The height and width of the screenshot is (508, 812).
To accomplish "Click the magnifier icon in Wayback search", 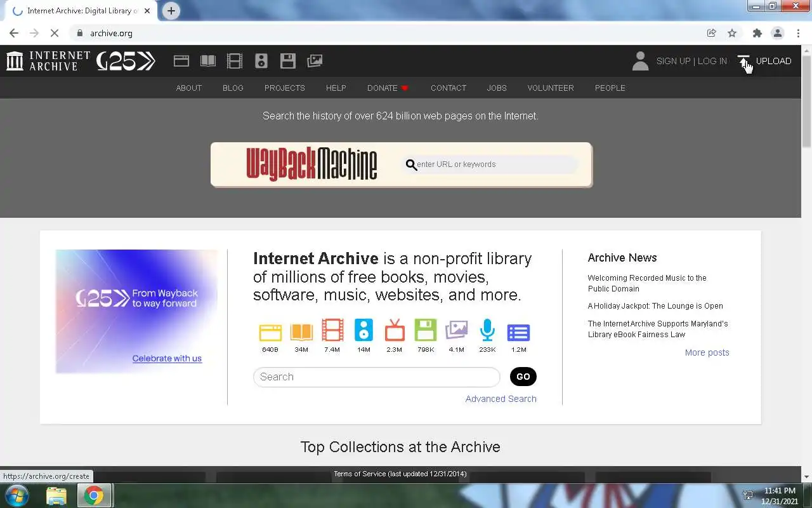I will [411, 165].
